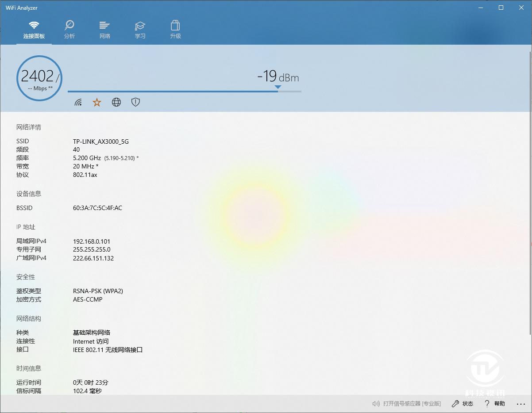
Task: Open 帮助 help from the bottom bar
Action: click(495, 404)
